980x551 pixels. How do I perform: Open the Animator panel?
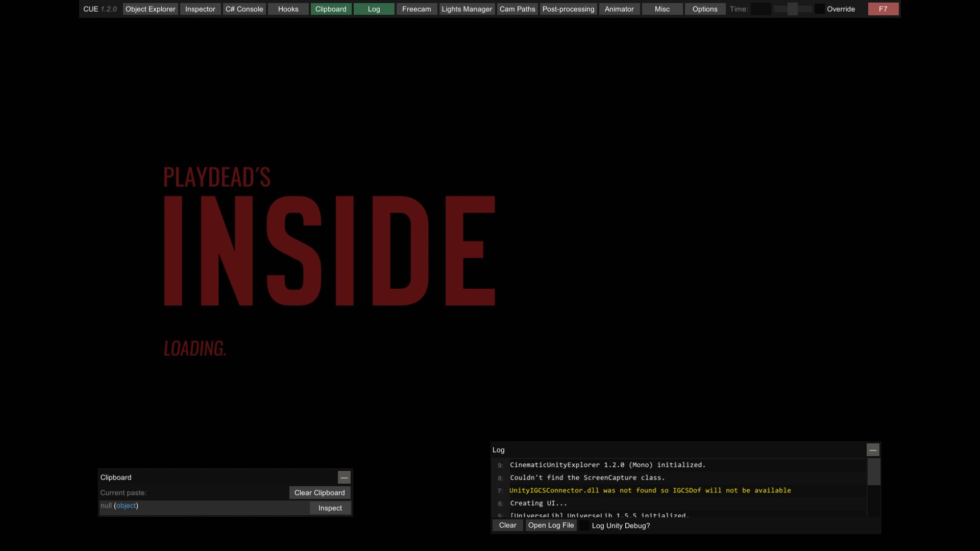point(619,9)
